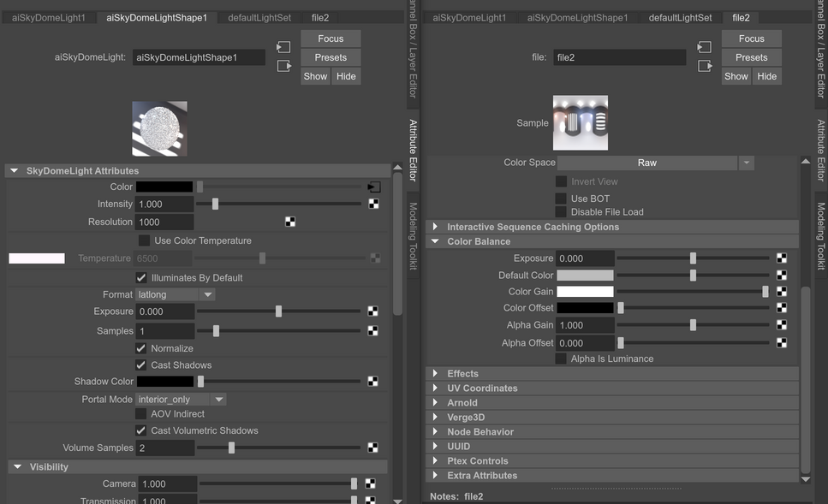Enable the Use BOT checkbox
This screenshot has height=504, width=828.
[561, 199]
